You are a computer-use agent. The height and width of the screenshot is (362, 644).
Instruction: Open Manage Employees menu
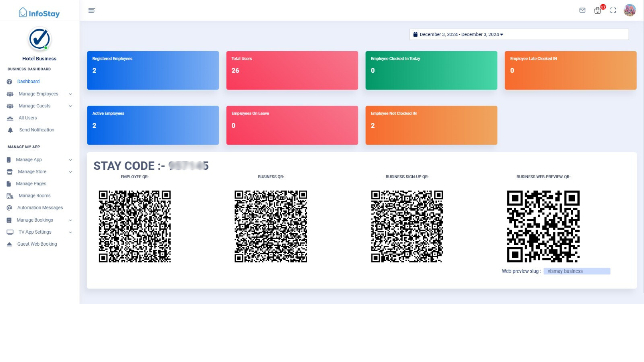pos(39,94)
